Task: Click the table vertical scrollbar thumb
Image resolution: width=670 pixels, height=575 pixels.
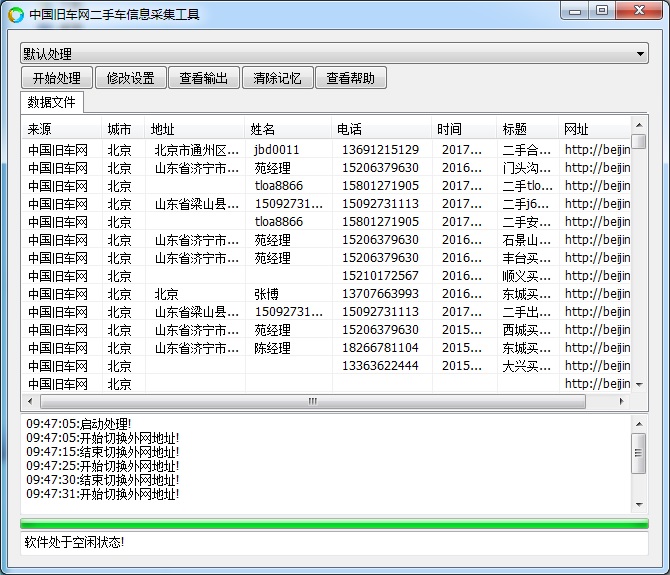Action: point(639,141)
